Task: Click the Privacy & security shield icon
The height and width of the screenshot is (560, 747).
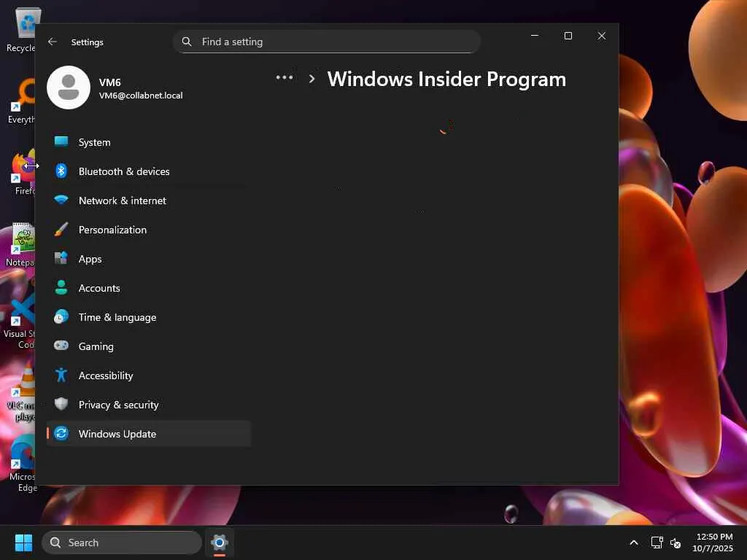Action: (x=61, y=404)
